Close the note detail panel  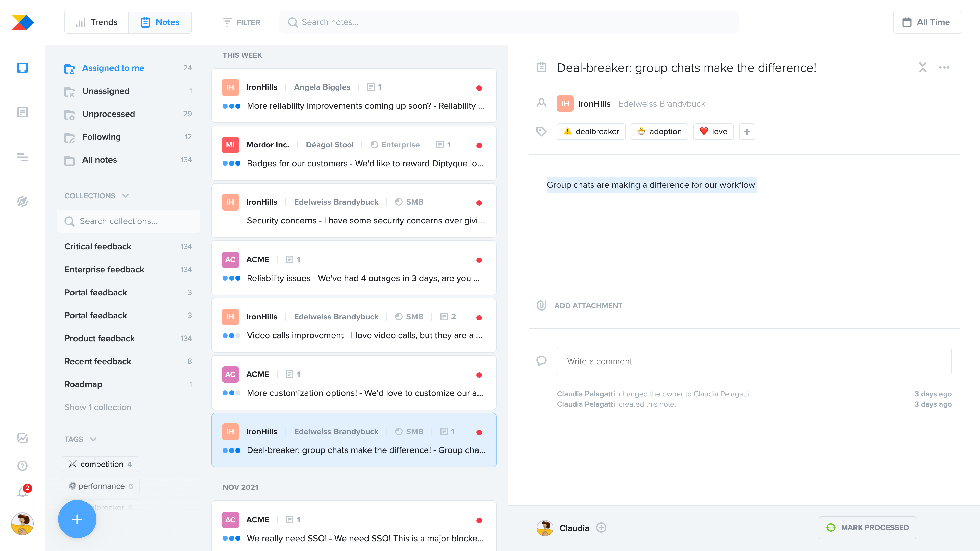pyautogui.click(x=923, y=67)
